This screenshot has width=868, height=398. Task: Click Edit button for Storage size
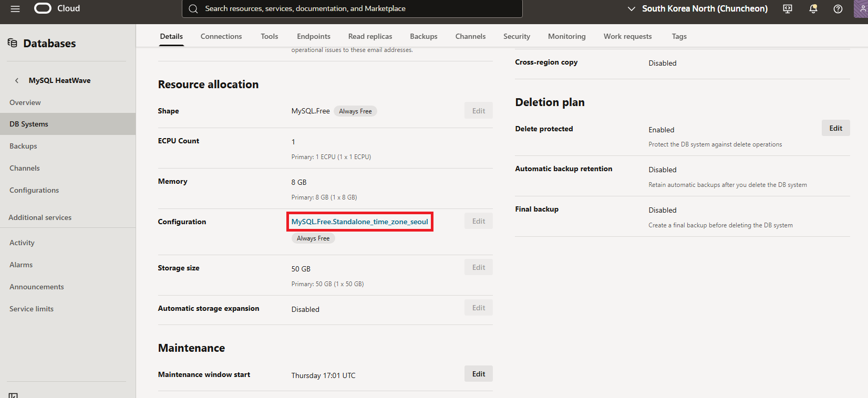478,267
